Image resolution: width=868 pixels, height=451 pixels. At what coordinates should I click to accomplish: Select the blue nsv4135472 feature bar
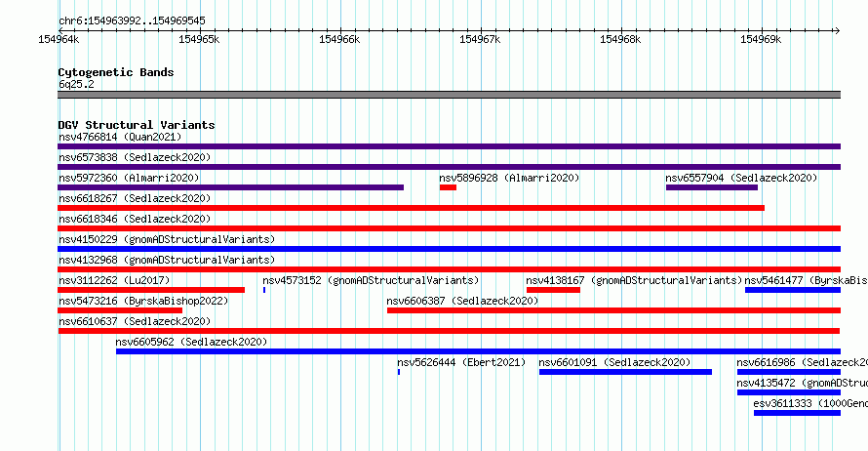click(x=789, y=392)
